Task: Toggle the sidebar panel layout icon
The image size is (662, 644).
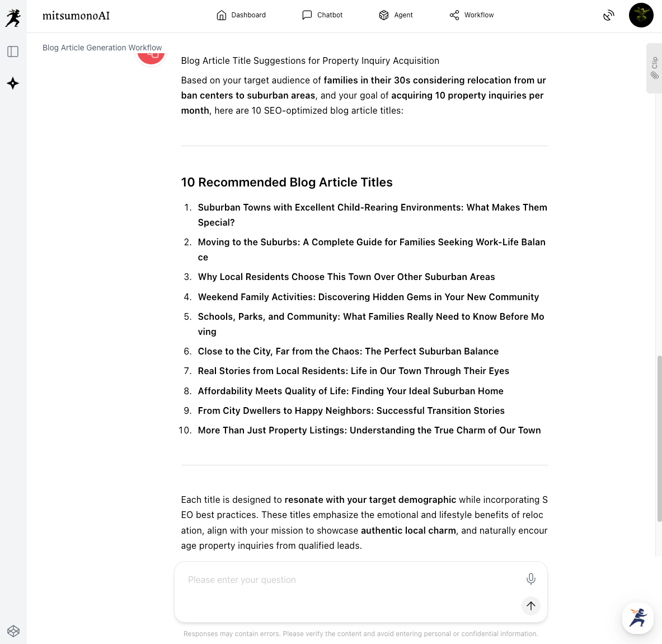Action: 13,52
